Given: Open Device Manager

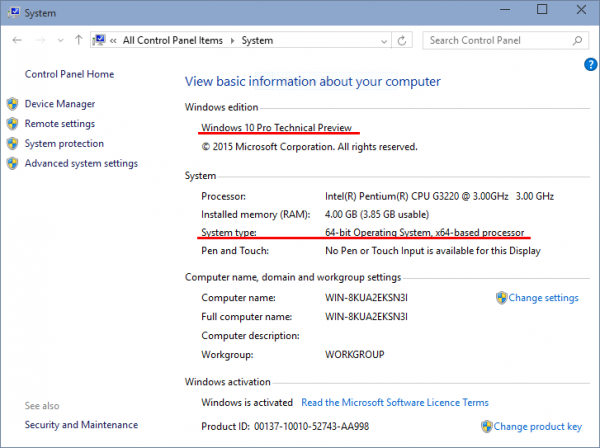Looking at the screenshot, I should pos(60,104).
